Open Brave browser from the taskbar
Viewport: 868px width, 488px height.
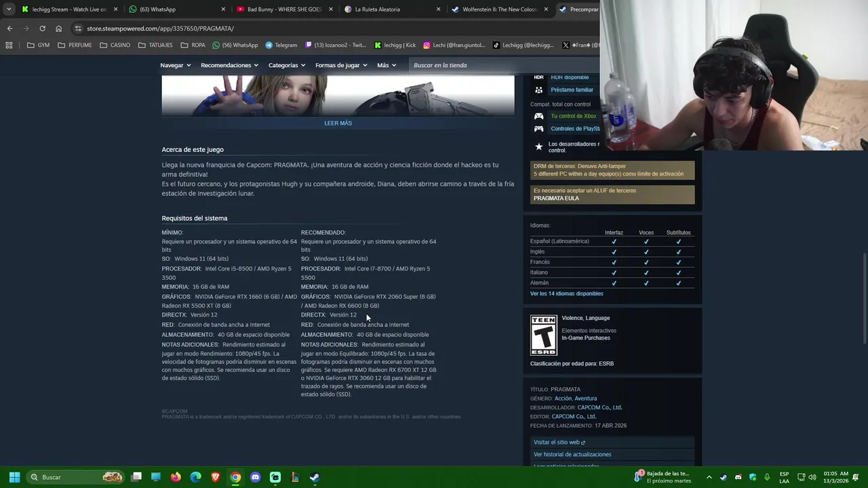coord(216,477)
